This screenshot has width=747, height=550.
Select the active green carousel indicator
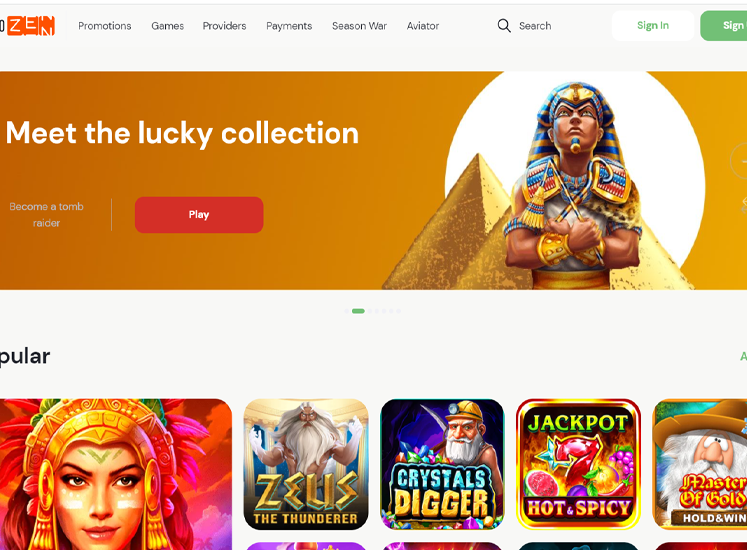click(358, 311)
